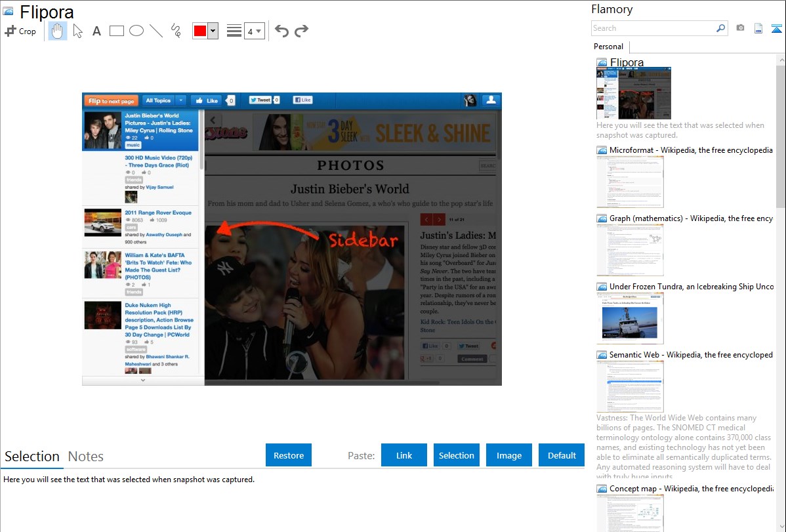Click the selection text in the bottom pane
The height and width of the screenshot is (532, 786).
129,480
